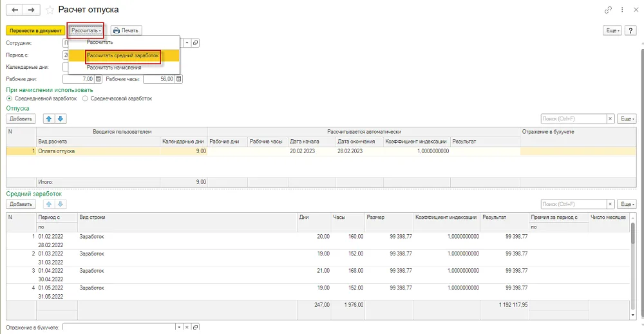Select the earnings row starting 01.04.2022

tap(318, 275)
